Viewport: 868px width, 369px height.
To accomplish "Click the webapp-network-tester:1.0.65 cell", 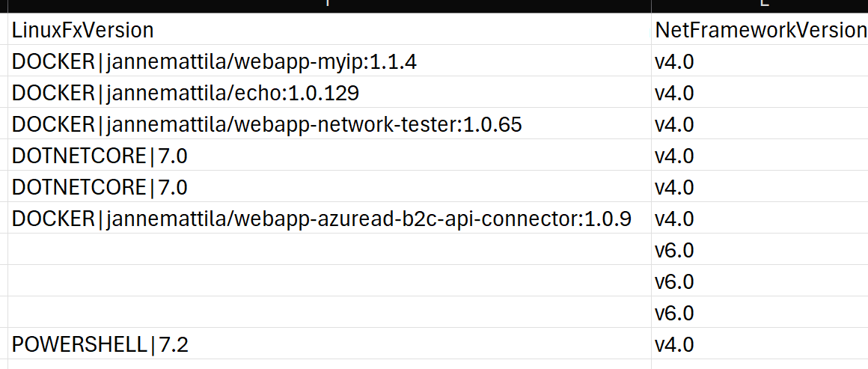I will coord(329,124).
